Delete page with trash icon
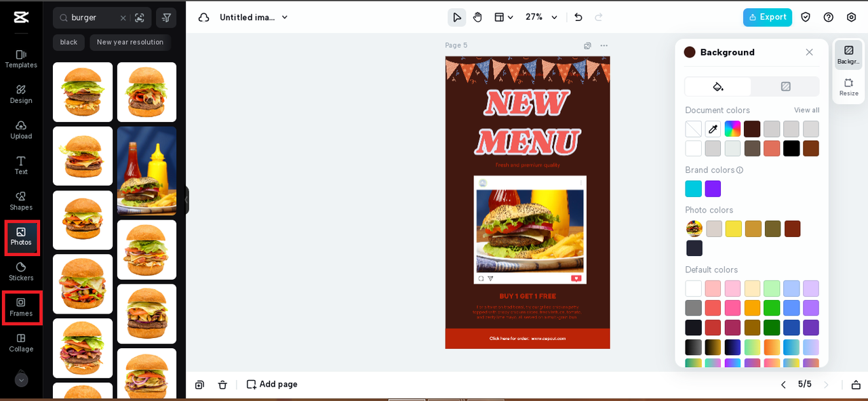The width and height of the screenshot is (868, 401). point(222,384)
